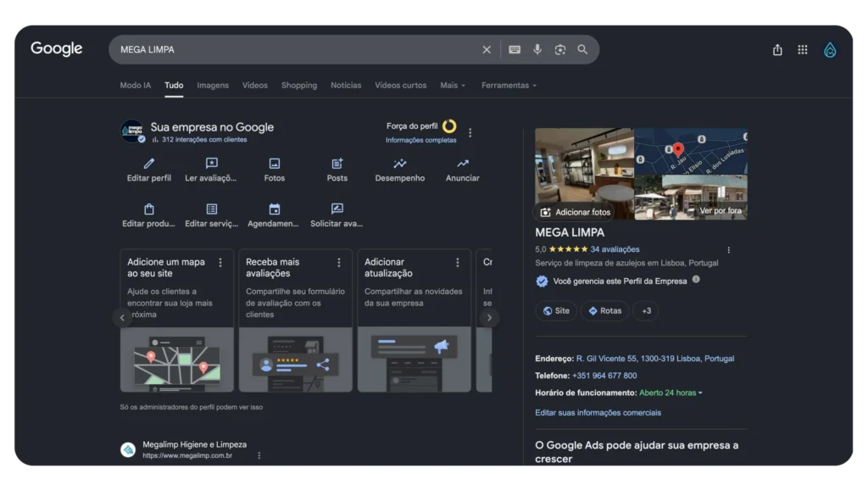The image size is (868, 491).
Task: Click the Rotas directions button
Action: tap(604, 310)
